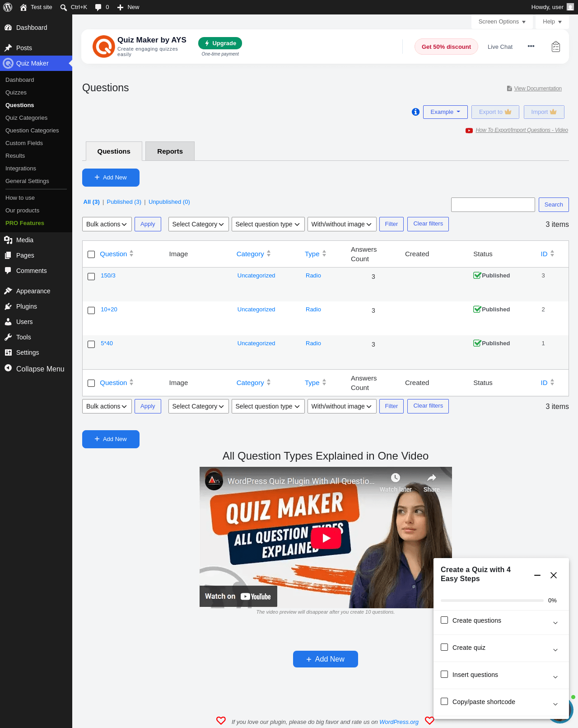Expand Screen Options panel

coord(502,22)
